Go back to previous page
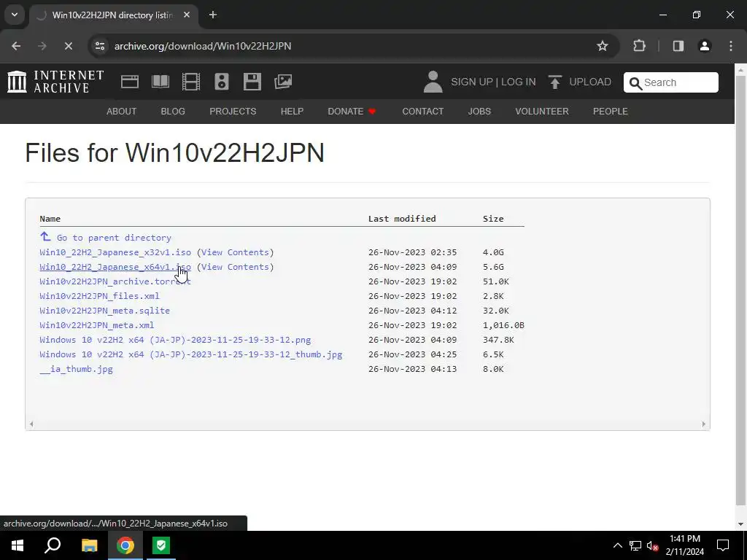 (x=16, y=46)
